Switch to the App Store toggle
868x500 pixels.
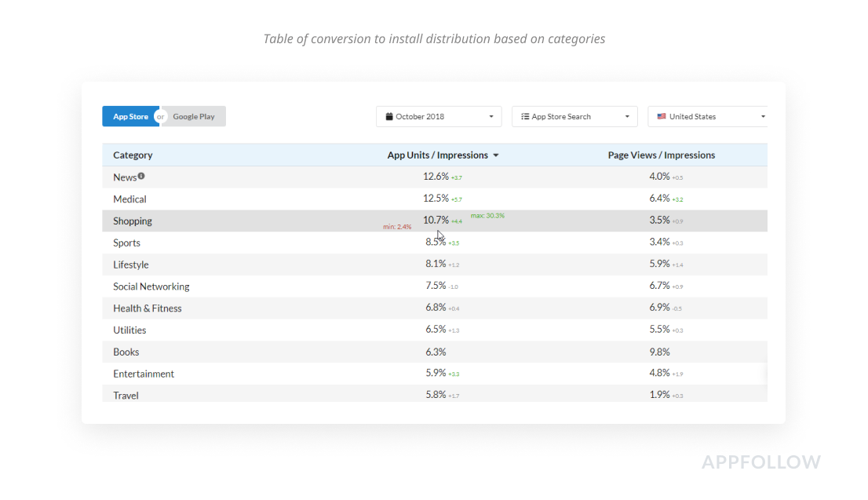[130, 117]
